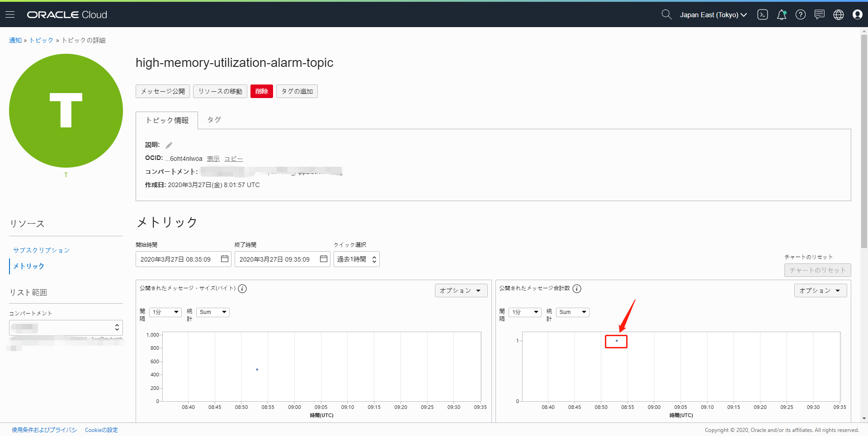Open the start time calendar picker
This screenshot has width=868, height=436.
pyautogui.click(x=224, y=259)
